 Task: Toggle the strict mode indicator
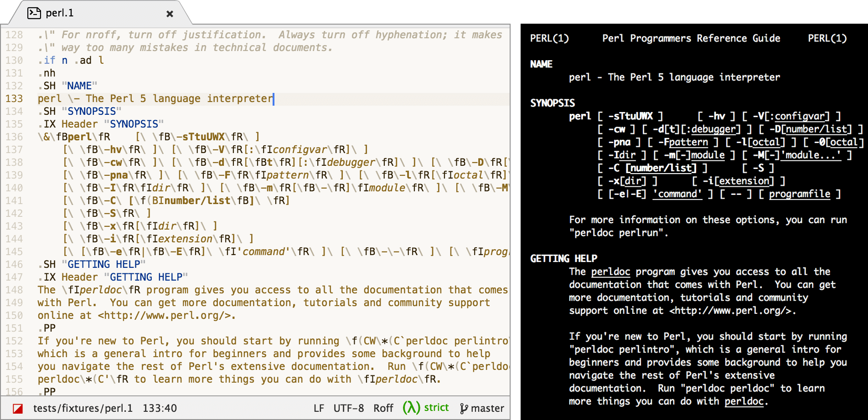point(436,408)
